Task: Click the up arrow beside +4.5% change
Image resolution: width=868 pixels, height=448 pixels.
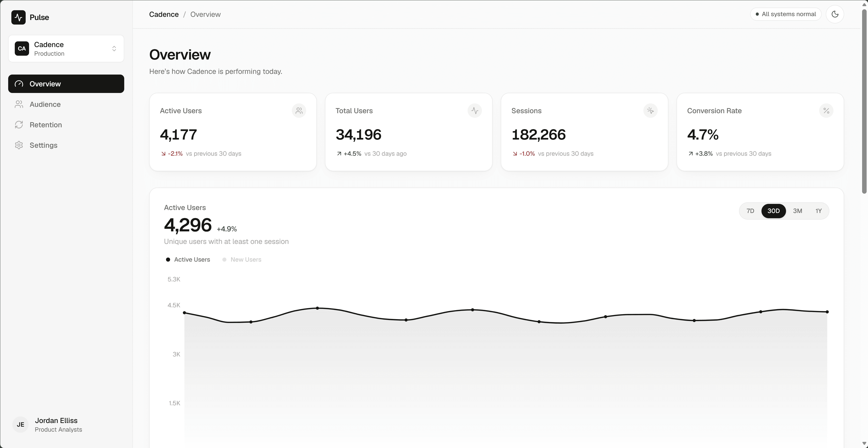Action: coord(339,154)
